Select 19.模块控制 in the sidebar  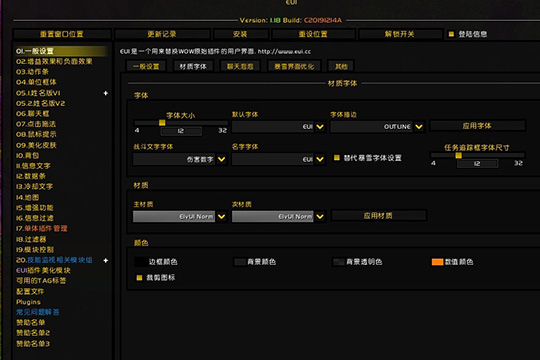click(x=35, y=249)
